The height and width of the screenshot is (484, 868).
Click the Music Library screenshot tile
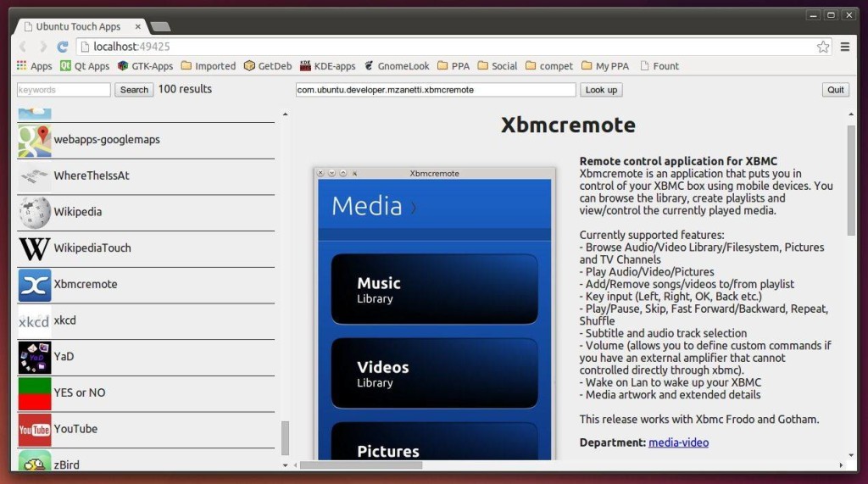pyautogui.click(x=435, y=289)
